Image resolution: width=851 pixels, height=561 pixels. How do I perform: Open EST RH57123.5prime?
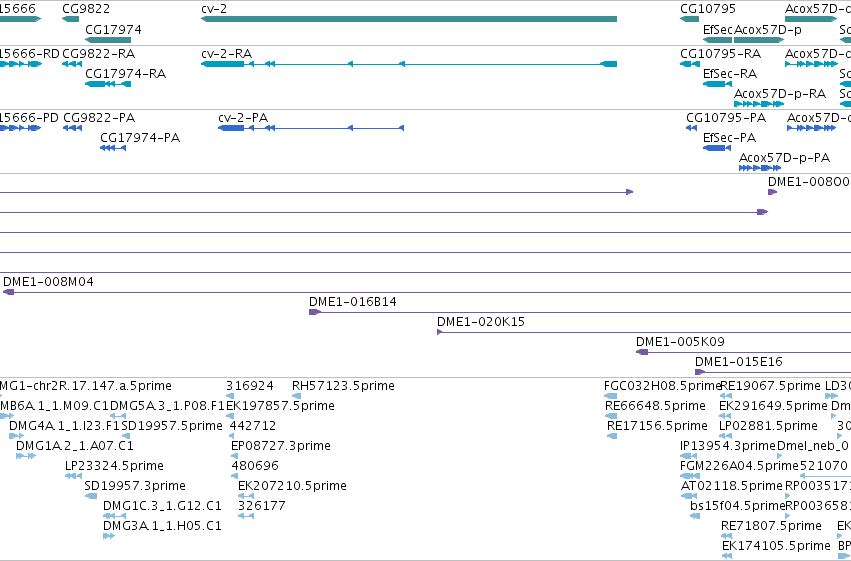(343, 386)
